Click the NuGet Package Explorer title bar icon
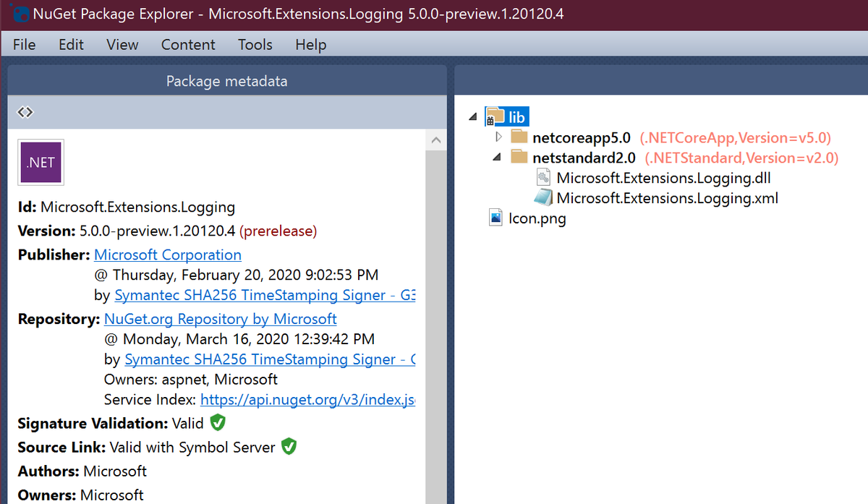868x504 pixels. tap(20, 14)
